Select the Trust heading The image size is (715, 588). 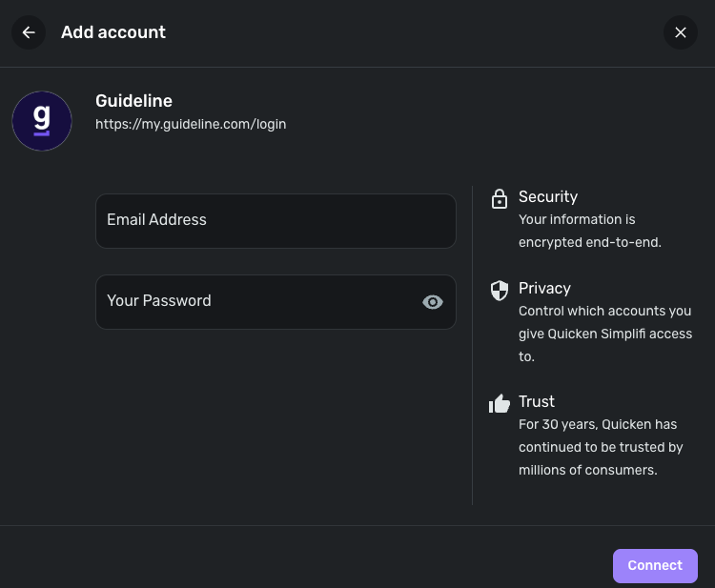pos(537,401)
